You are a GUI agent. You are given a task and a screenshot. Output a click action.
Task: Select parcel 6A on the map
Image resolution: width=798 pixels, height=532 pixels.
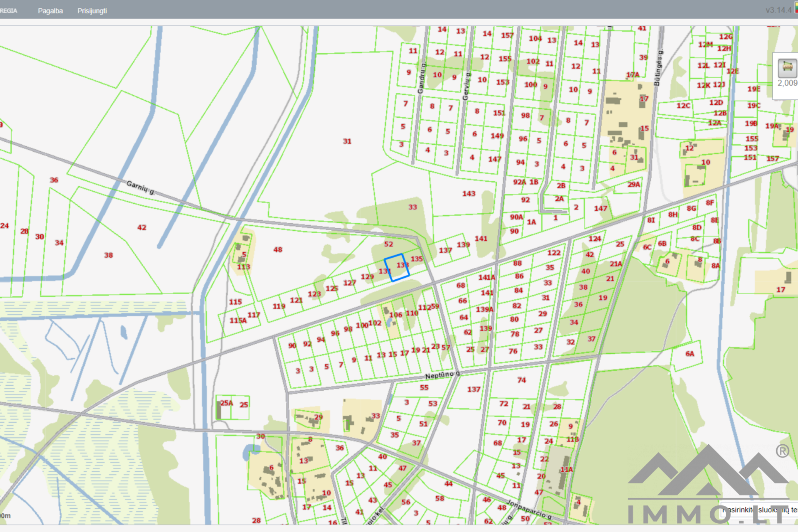(x=690, y=354)
